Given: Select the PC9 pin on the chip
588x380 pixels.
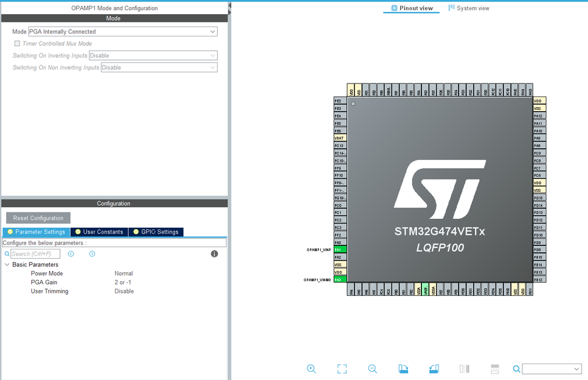Looking at the screenshot, I should pos(540,154).
